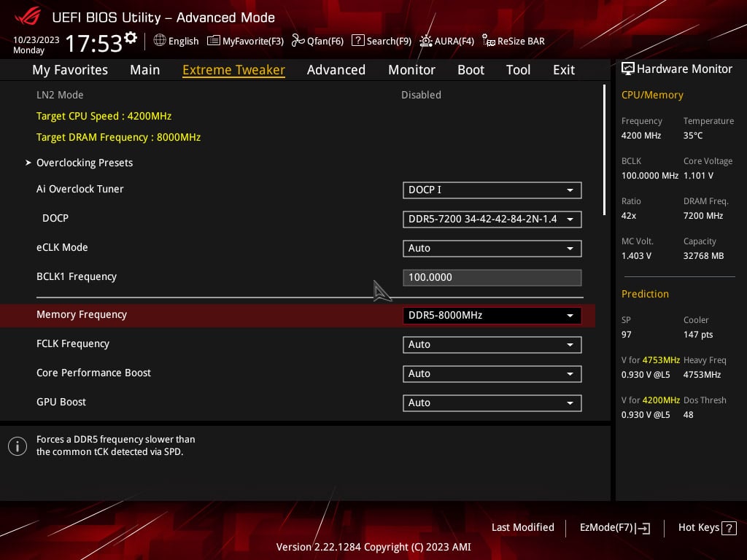Screen dimensions: 747x560
Task: Click the settings list scrollbar
Action: pyautogui.click(x=604, y=150)
